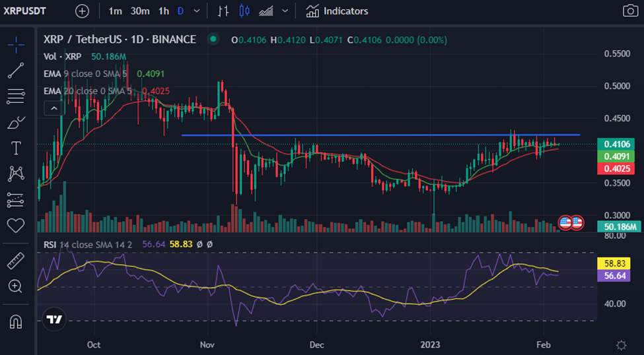The height and width of the screenshot is (355, 644).
Task: Click the green market status dot
Action: click(x=213, y=40)
